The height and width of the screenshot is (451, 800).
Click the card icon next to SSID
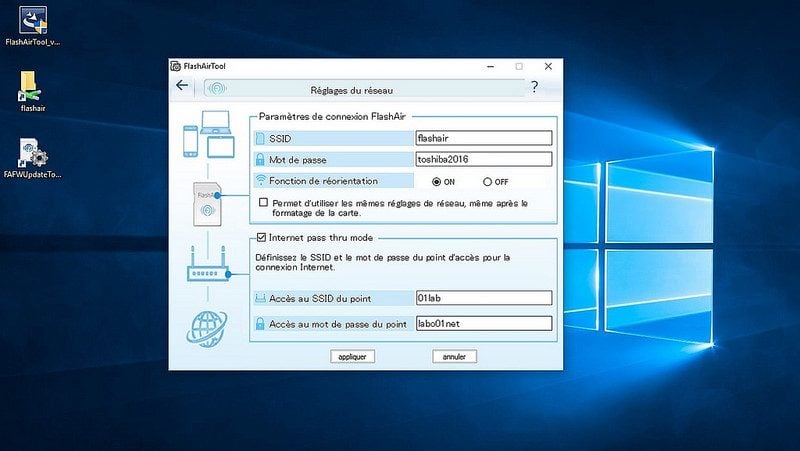point(260,138)
